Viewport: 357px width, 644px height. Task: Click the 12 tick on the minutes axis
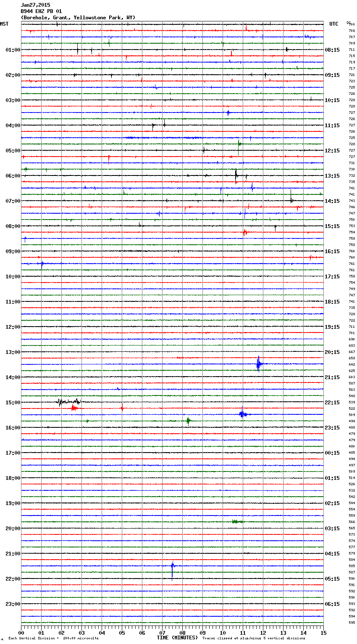tap(263, 633)
